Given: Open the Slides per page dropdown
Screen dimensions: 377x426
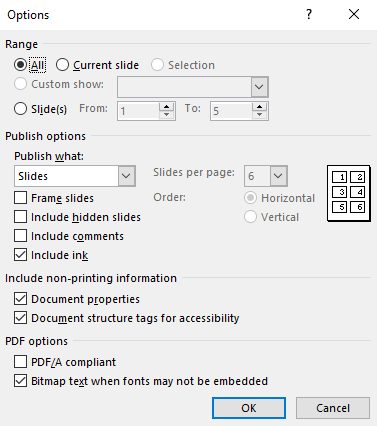Looking at the screenshot, I should tap(278, 176).
